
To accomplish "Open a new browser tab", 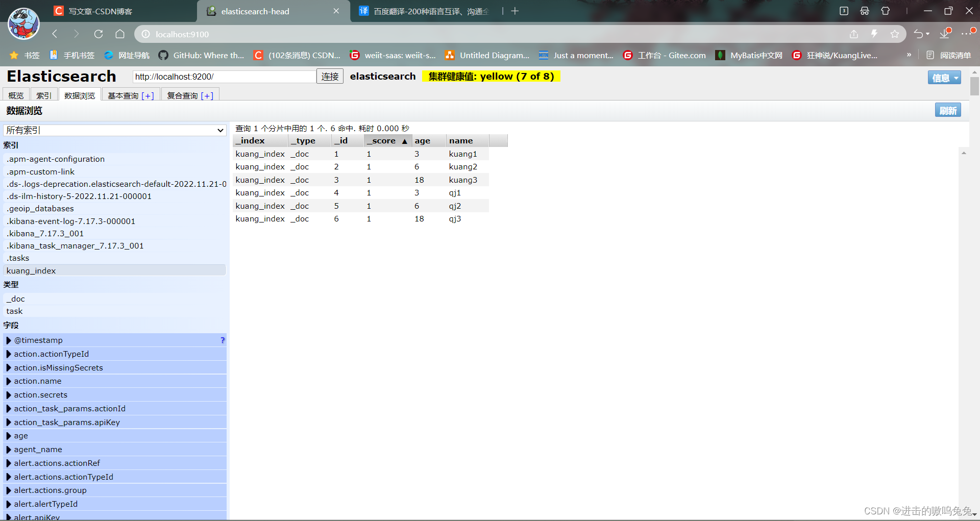I will pos(515,11).
